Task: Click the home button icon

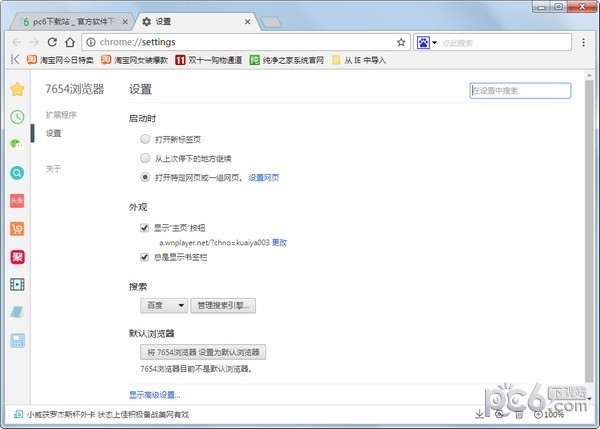Action: tap(70, 42)
